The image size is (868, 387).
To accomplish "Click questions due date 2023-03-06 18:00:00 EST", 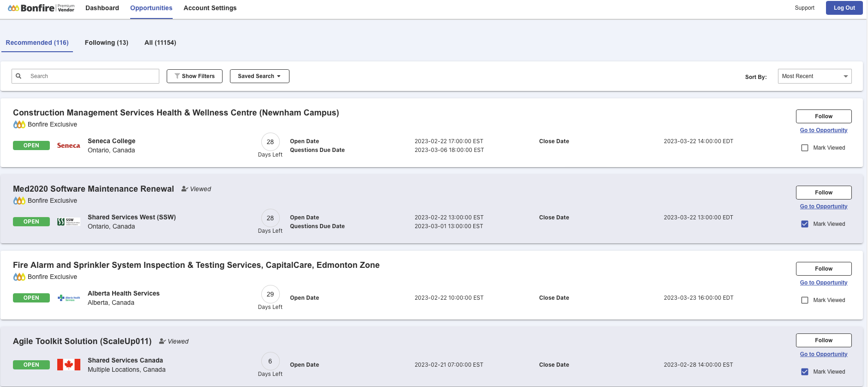I will (449, 150).
